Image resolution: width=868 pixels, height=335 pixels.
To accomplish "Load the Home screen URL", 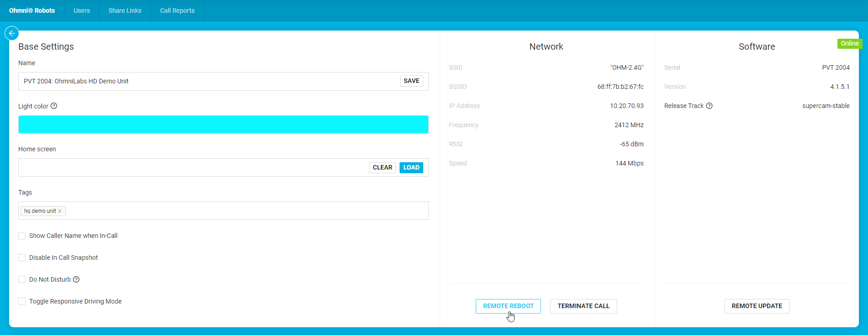I will point(411,167).
